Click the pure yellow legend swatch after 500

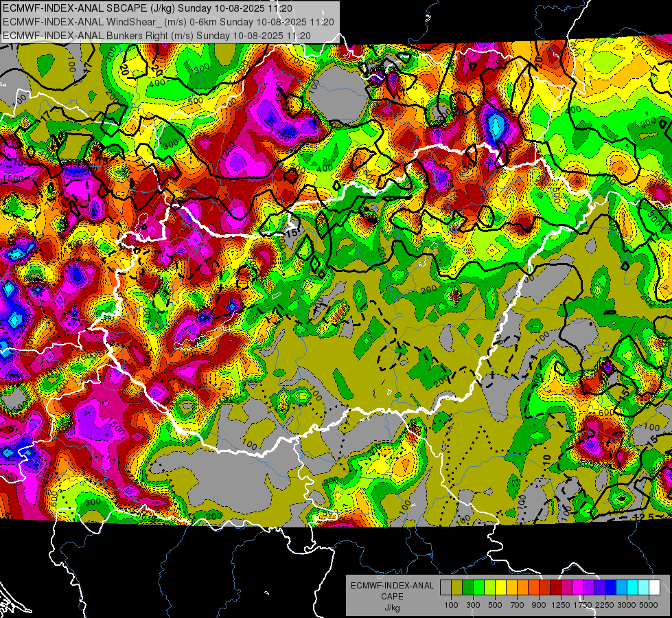(x=500, y=588)
